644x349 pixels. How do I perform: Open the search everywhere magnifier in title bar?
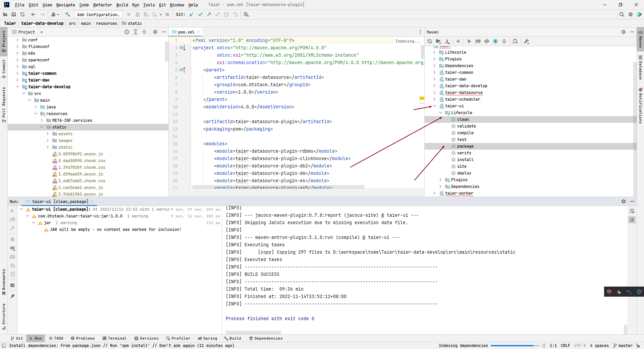click(x=622, y=14)
